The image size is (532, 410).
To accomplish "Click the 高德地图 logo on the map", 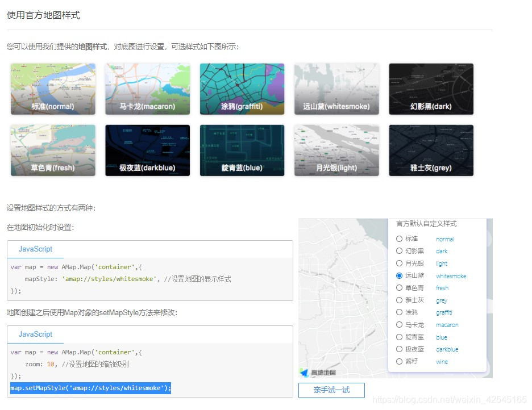I will point(318,373).
